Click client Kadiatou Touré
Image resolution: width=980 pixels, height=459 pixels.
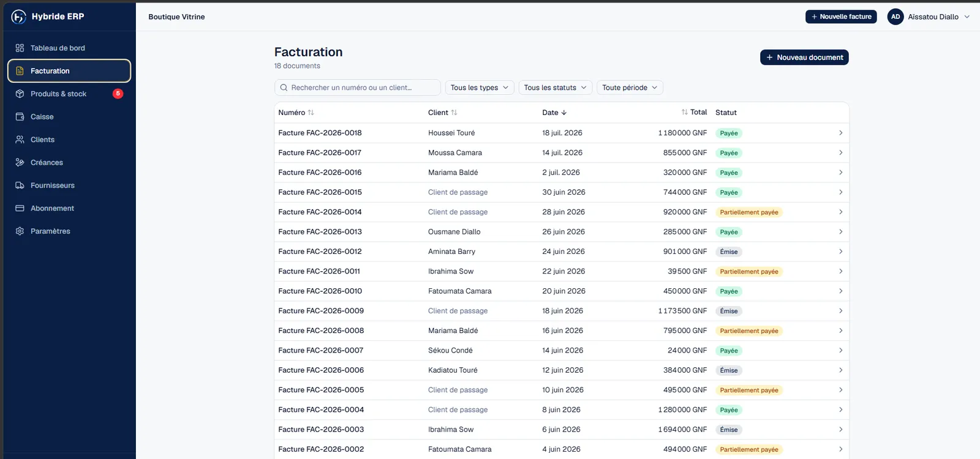[x=453, y=370]
